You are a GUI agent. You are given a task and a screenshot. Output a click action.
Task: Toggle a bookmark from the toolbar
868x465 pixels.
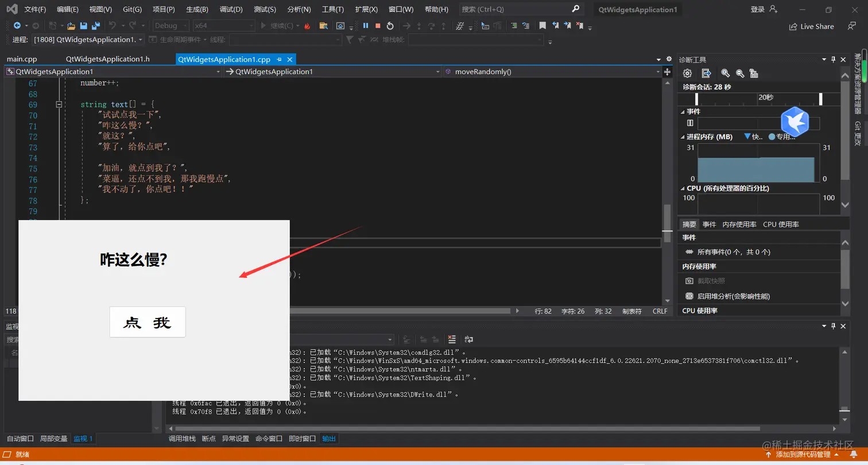tap(542, 26)
